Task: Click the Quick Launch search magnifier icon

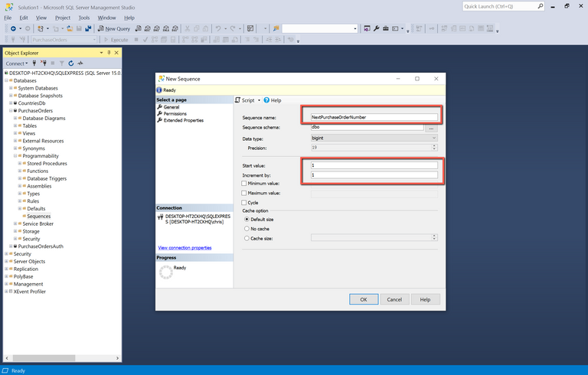Action: (541, 6)
